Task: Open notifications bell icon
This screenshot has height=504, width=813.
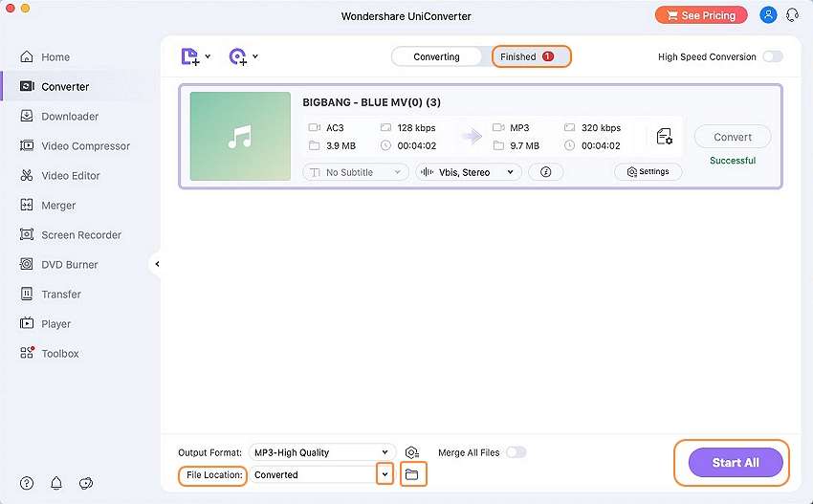Action: point(56,483)
